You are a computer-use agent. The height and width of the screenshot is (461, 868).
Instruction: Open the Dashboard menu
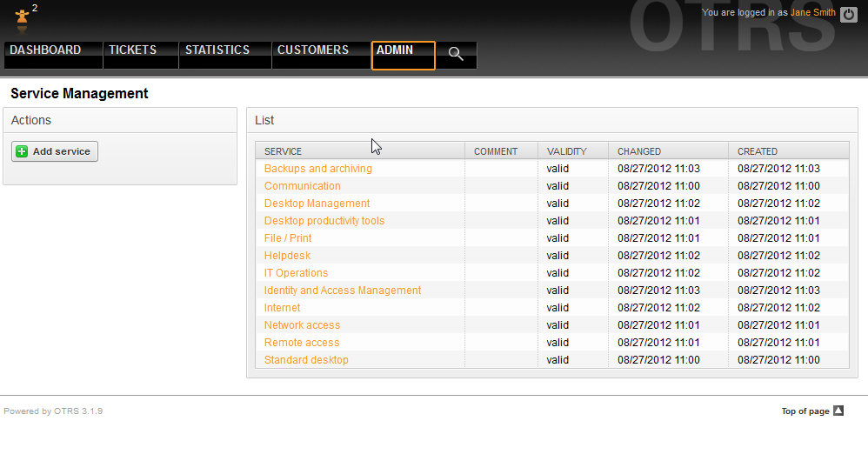pyautogui.click(x=45, y=50)
